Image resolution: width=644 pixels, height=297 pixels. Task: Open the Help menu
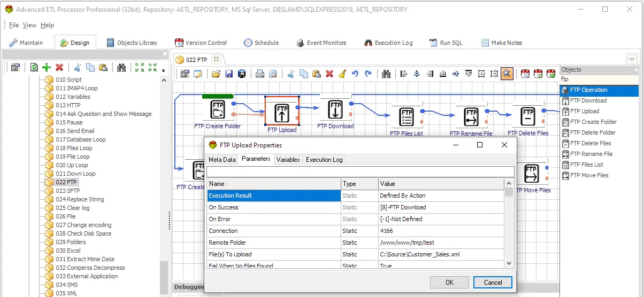(x=48, y=25)
